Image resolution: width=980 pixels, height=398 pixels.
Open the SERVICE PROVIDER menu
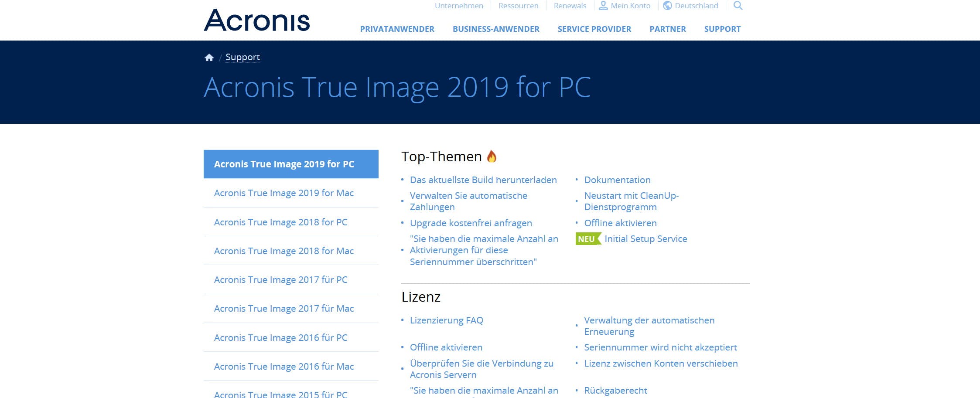(594, 29)
